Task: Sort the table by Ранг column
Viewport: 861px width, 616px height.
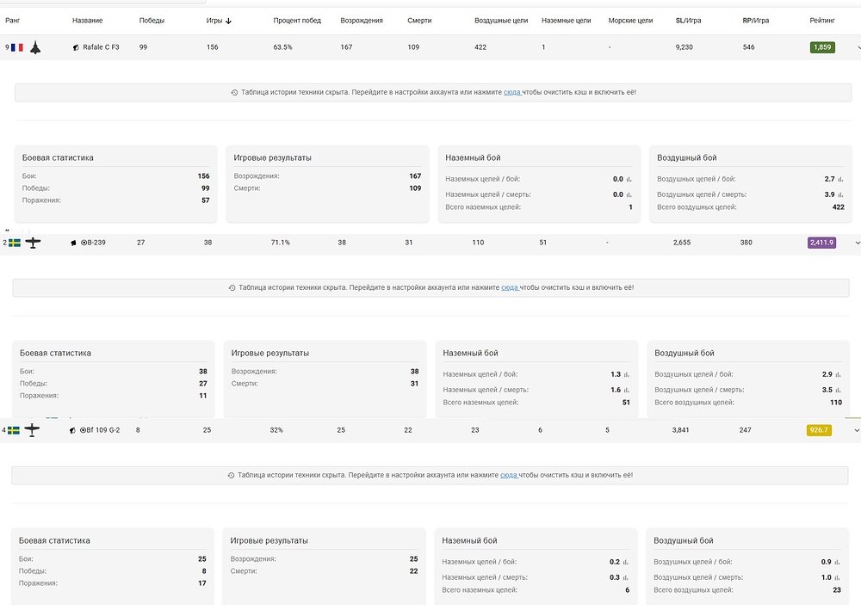Action: pyautogui.click(x=13, y=21)
